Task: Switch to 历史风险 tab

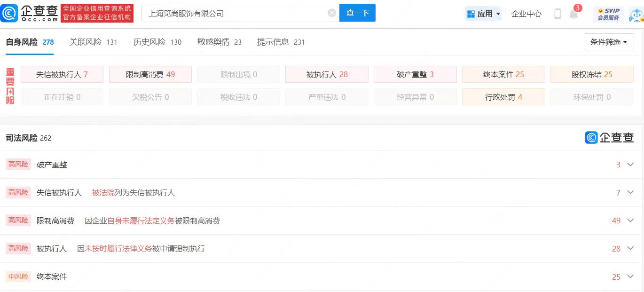Action: coord(157,42)
